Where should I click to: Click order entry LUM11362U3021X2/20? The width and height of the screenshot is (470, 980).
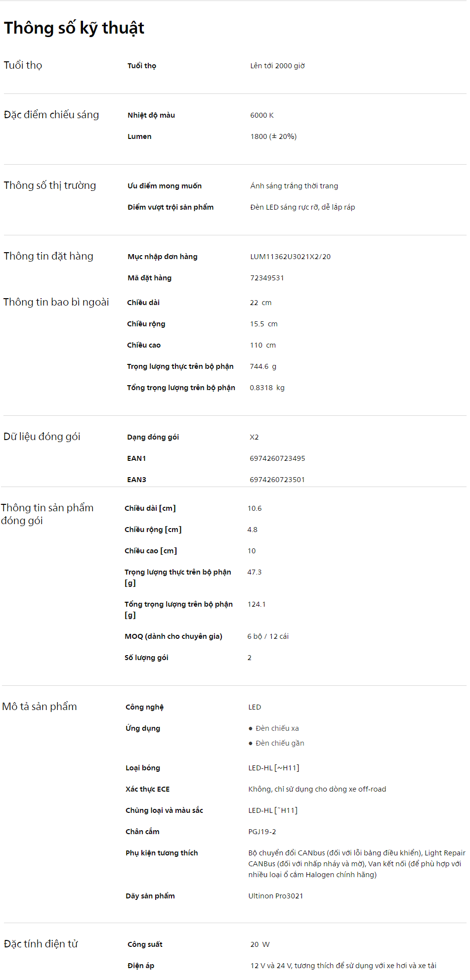pos(291,257)
